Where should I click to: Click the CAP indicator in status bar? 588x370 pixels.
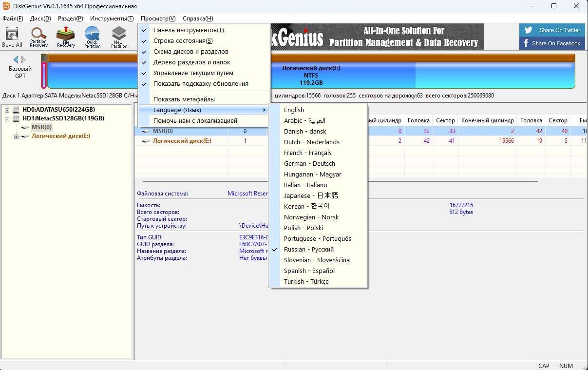544,366
